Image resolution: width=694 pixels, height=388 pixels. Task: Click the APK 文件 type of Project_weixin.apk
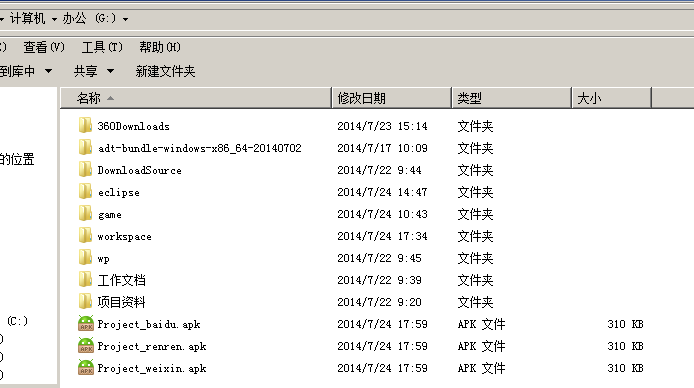click(x=481, y=368)
